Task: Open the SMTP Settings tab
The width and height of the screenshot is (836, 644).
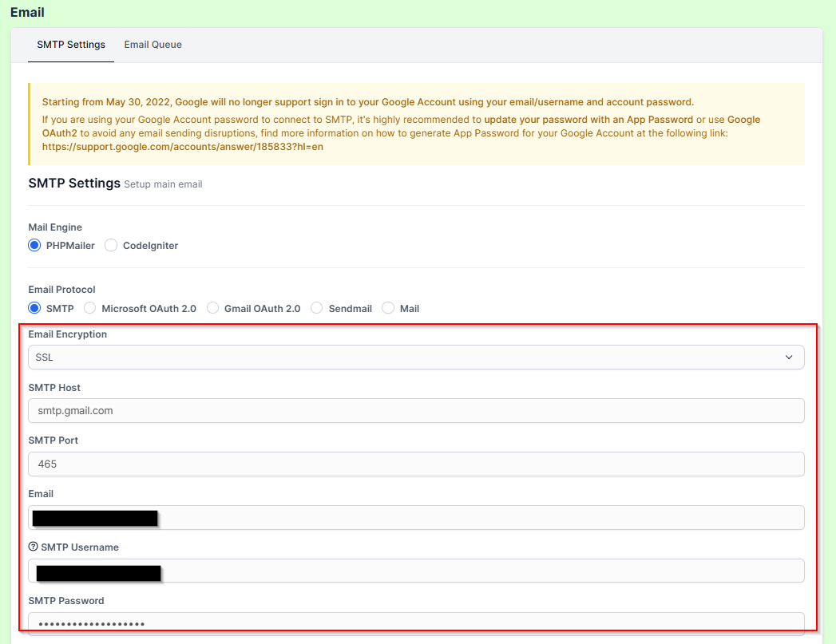Action: pos(71,45)
